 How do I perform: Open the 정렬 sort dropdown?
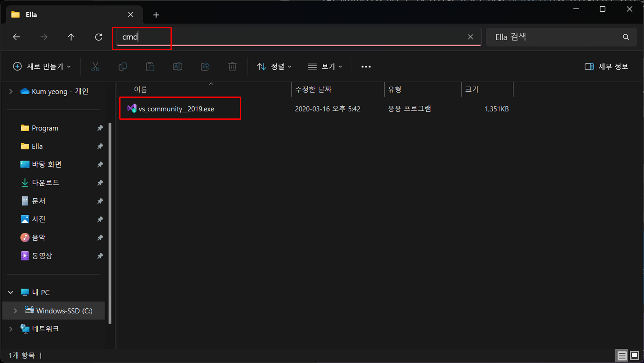point(274,67)
